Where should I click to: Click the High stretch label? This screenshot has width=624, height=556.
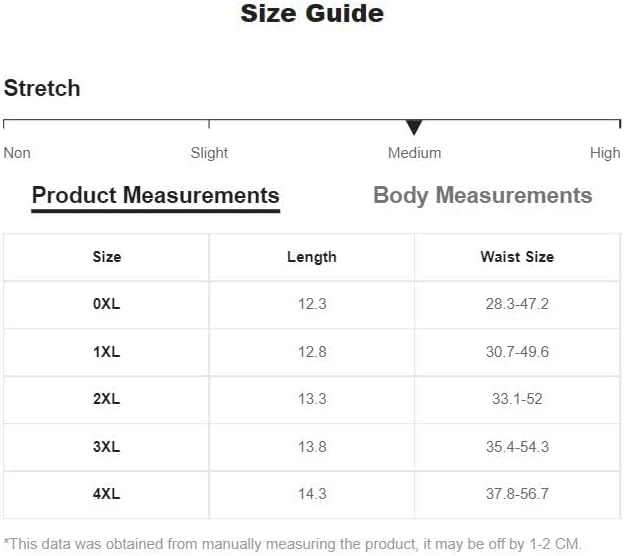[x=605, y=153]
